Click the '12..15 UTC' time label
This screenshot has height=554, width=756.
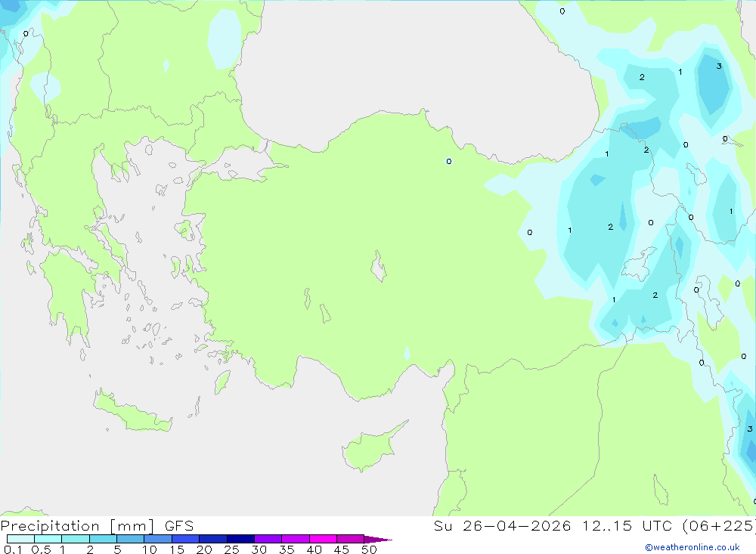coord(627,525)
